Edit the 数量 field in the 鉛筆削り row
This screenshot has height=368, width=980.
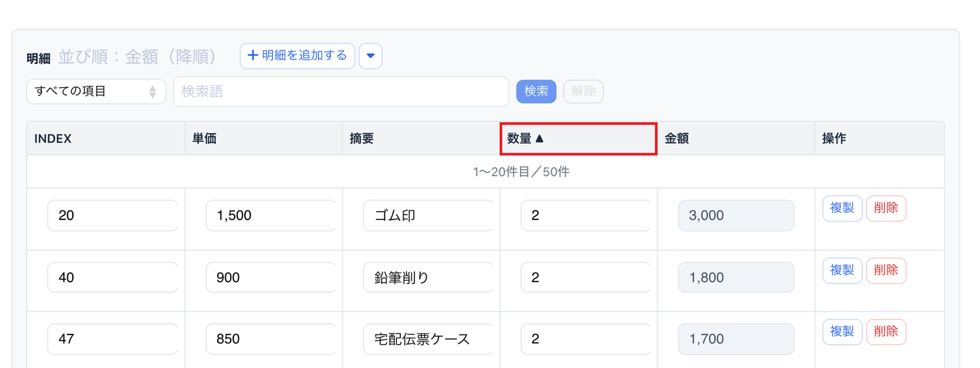[x=586, y=277]
